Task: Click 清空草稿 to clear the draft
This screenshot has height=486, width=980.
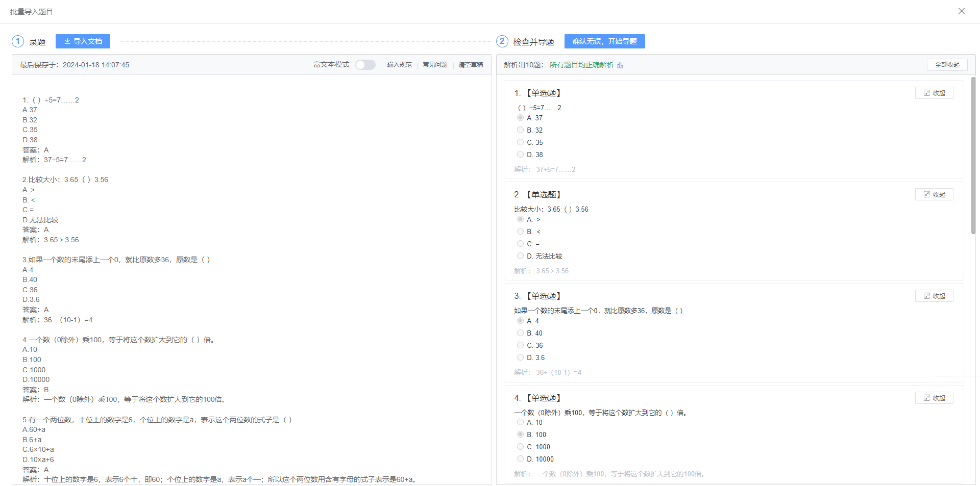Action: click(471, 65)
